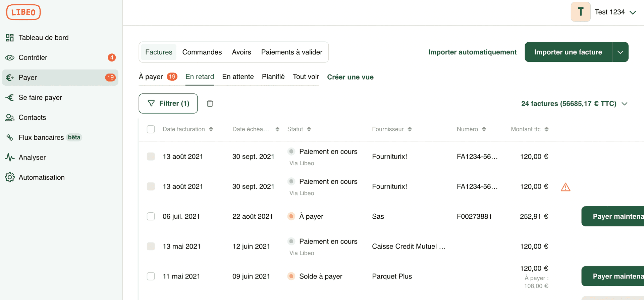The image size is (644, 300).
Task: Click the Analyser pulse icon
Action: coord(10,157)
